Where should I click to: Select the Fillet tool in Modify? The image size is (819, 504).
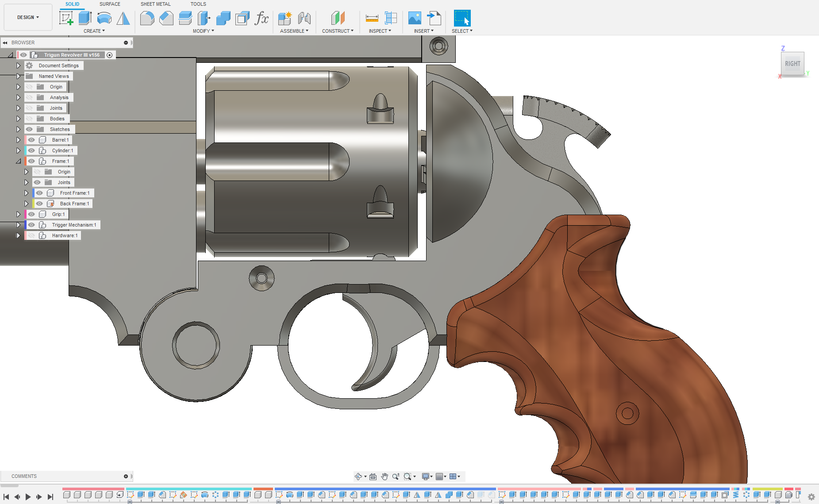click(x=147, y=18)
